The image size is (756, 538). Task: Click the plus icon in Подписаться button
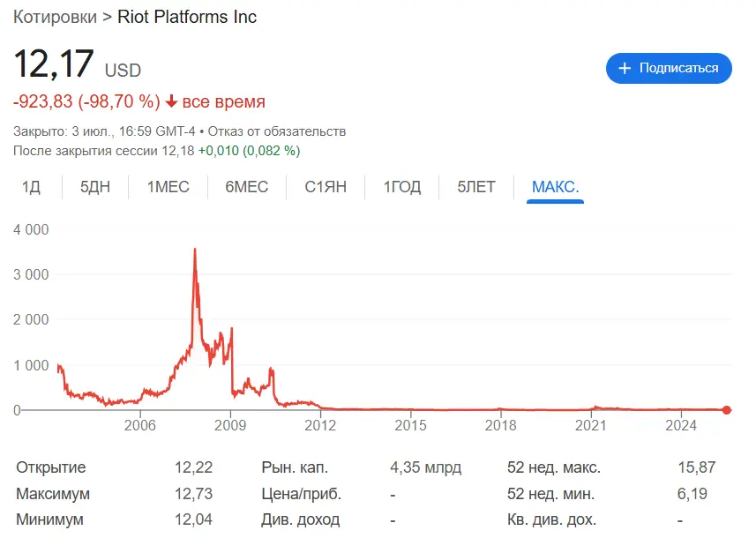point(624,68)
